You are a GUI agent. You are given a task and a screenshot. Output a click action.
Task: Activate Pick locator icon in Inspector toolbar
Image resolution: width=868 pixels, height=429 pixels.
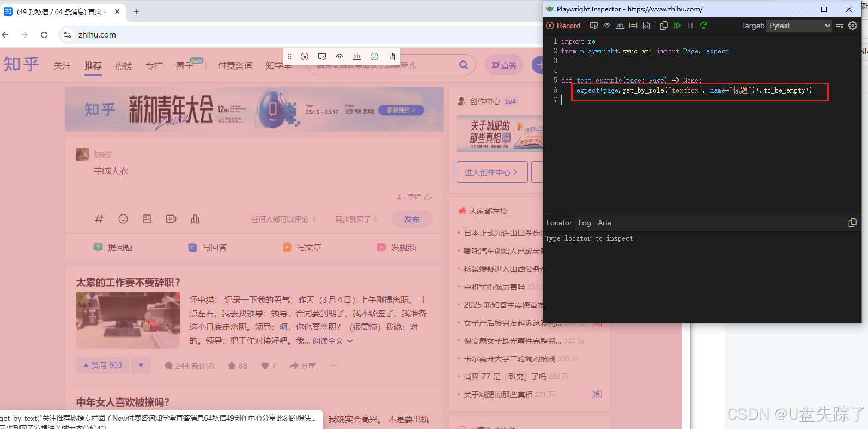(594, 26)
